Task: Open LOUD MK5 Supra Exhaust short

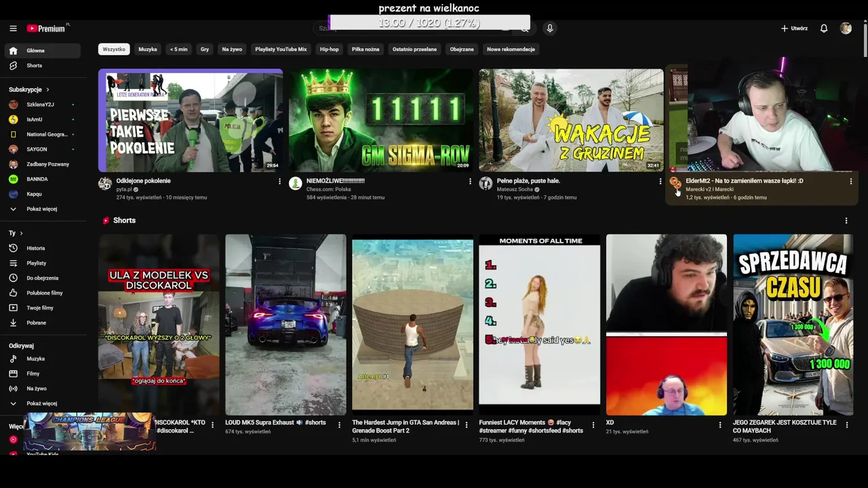Action: click(285, 325)
